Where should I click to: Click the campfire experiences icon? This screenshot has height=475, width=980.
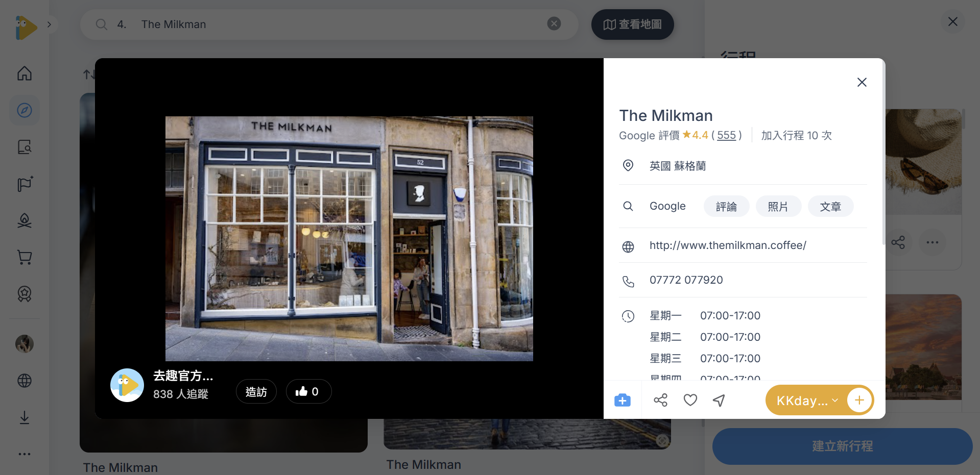[24, 220]
